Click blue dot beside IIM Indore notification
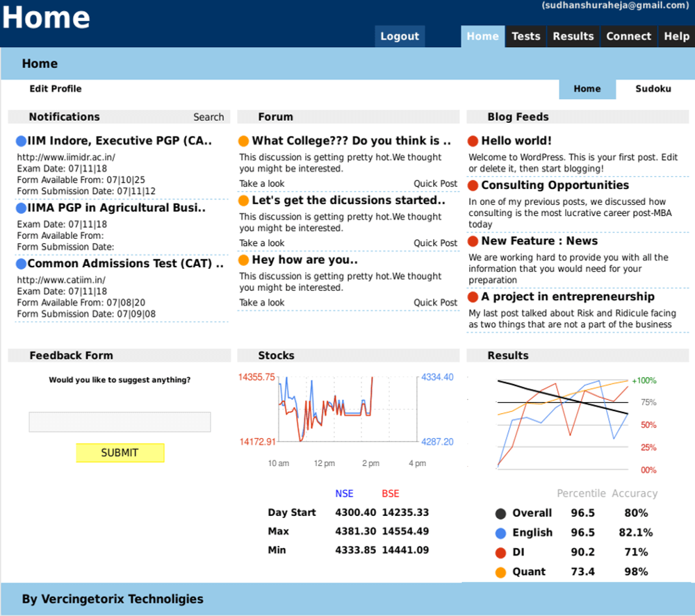Image resolution: width=695 pixels, height=616 pixels. pyautogui.click(x=21, y=141)
